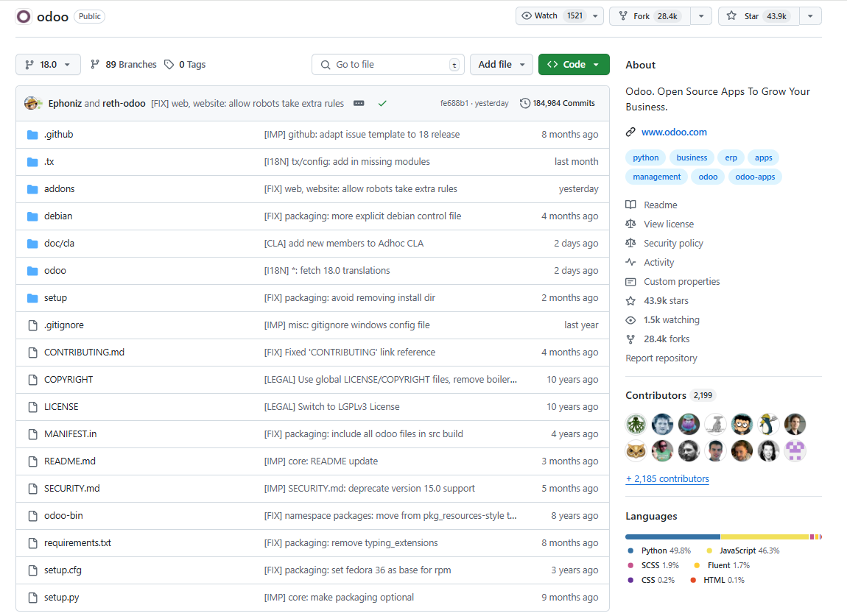Click the Custom properties icon
The height and width of the screenshot is (616, 847).
pyautogui.click(x=630, y=281)
